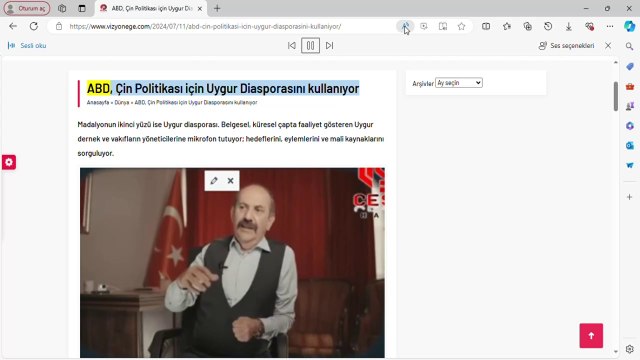The height and width of the screenshot is (360, 640).
Task: Open sidebar Search icon
Action: [x=629, y=47]
